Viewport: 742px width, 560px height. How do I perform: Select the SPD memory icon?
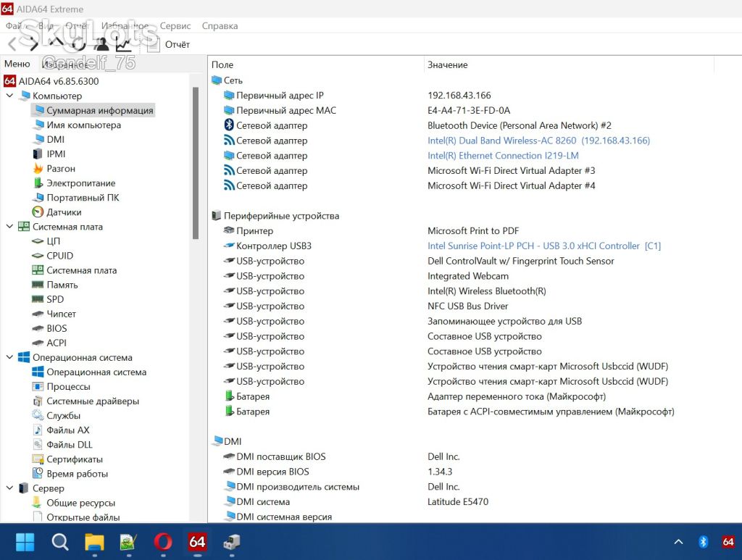[38, 299]
